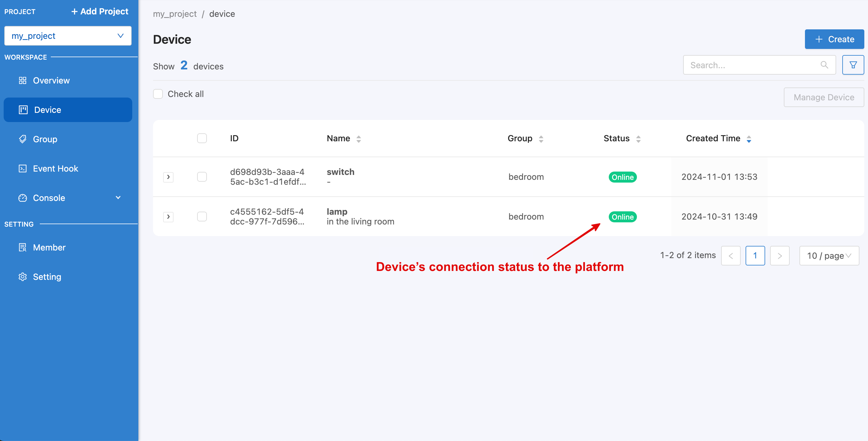
Task: Click the Group tag icon in sidebar
Action: [23, 139]
